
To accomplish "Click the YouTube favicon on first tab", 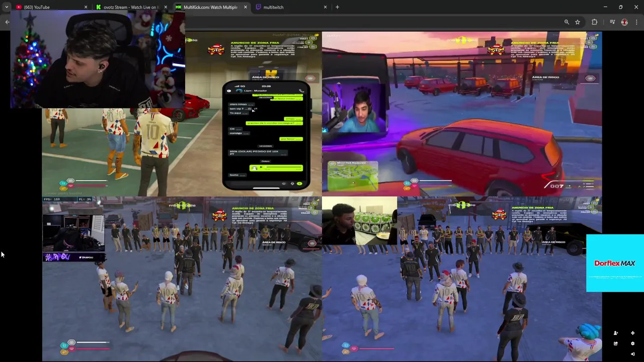I will coord(19,7).
